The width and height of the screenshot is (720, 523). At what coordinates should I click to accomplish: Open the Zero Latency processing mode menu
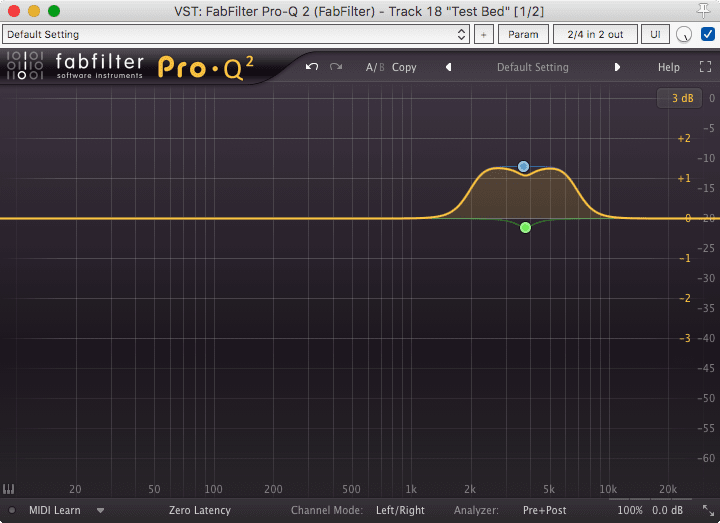click(x=200, y=510)
